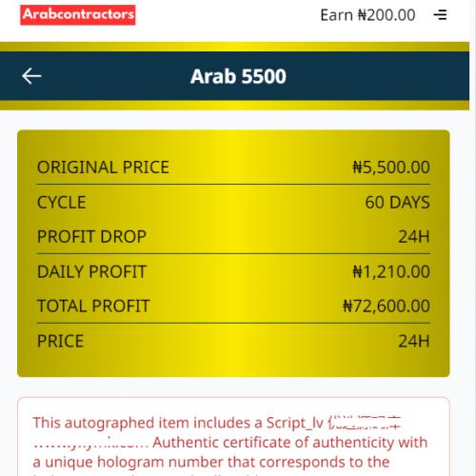The height and width of the screenshot is (476, 476).
Task: Click the ORIGINAL PRICE label
Action: pyautogui.click(x=103, y=168)
